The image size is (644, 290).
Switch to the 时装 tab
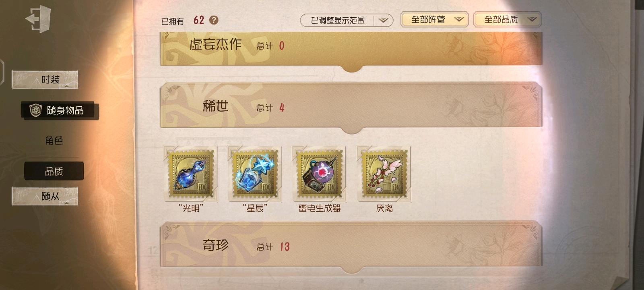click(x=45, y=79)
